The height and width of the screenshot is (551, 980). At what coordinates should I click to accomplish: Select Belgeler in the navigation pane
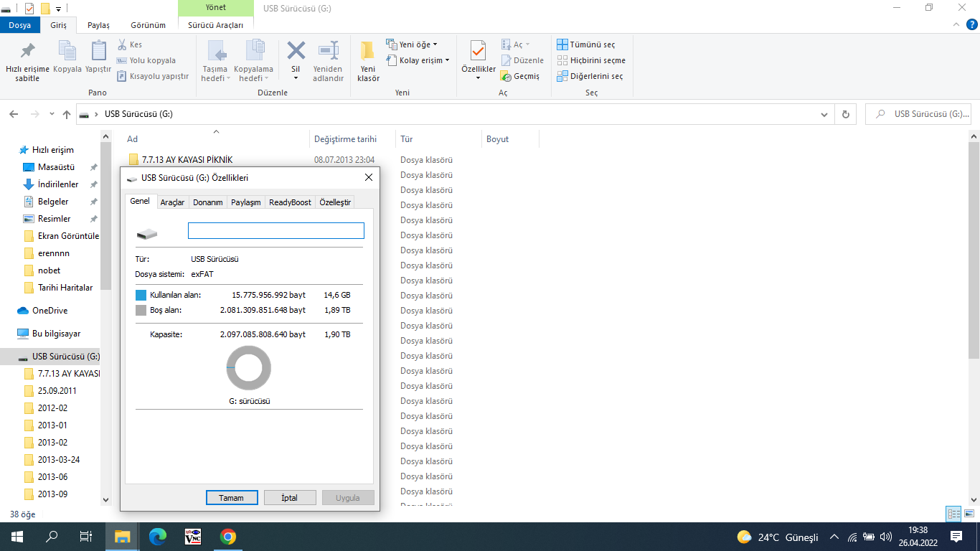pyautogui.click(x=53, y=202)
